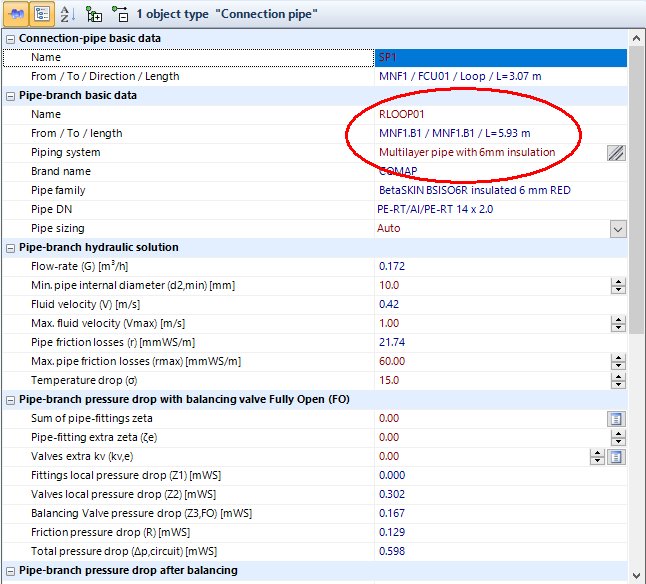
Task: Toggle the categorized view icon
Action: 43,15
